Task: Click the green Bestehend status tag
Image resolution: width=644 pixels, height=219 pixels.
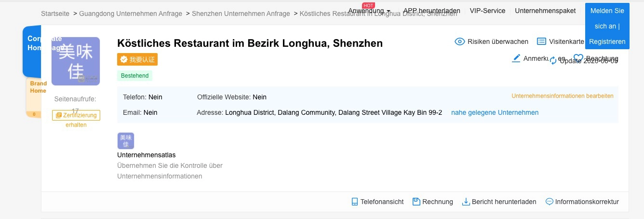Action: (134, 76)
